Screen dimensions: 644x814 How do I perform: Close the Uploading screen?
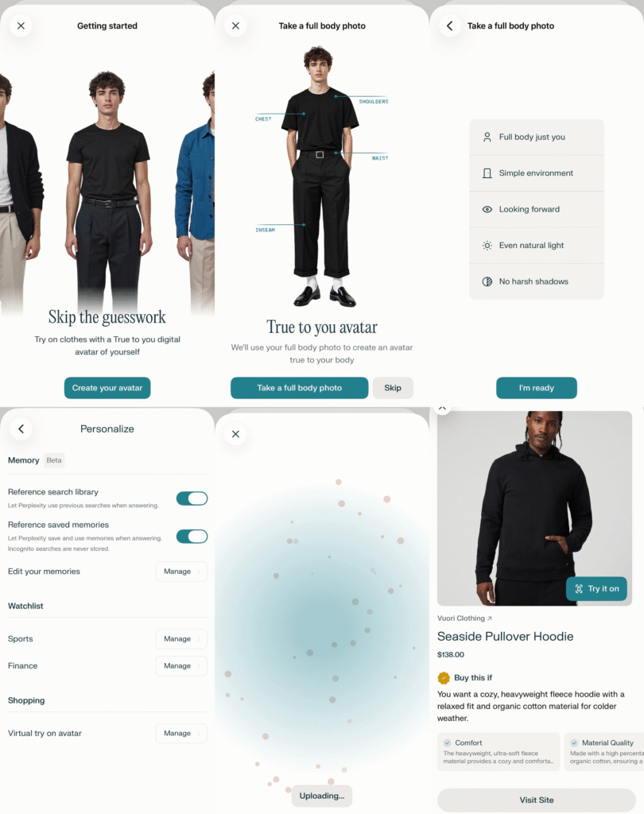[x=235, y=434]
